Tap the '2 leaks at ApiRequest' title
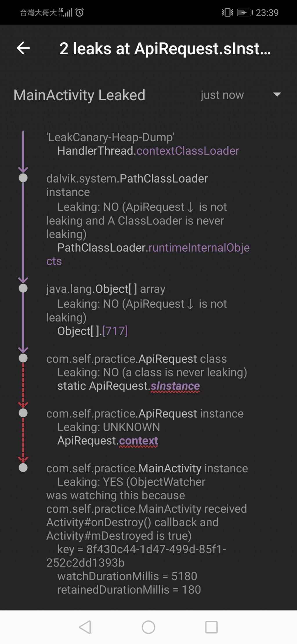The height and width of the screenshot is (644, 297). pos(165,48)
